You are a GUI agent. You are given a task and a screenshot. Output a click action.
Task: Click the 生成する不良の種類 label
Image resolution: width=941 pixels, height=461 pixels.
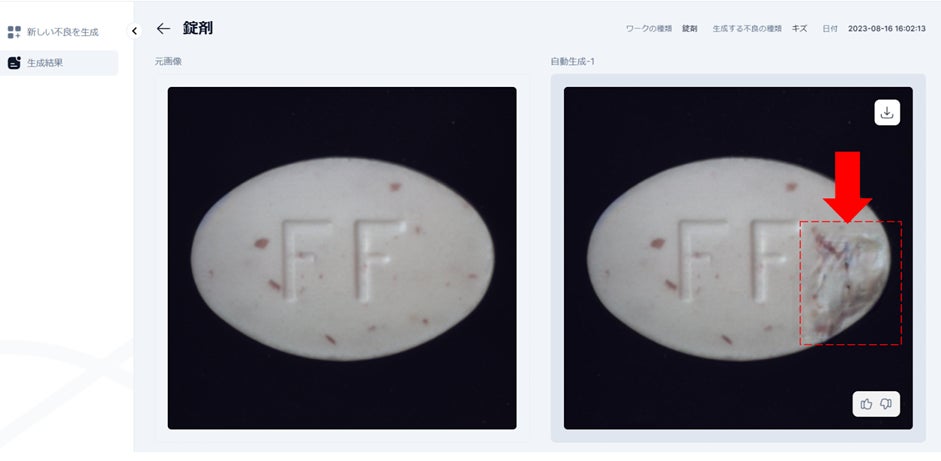(x=747, y=29)
